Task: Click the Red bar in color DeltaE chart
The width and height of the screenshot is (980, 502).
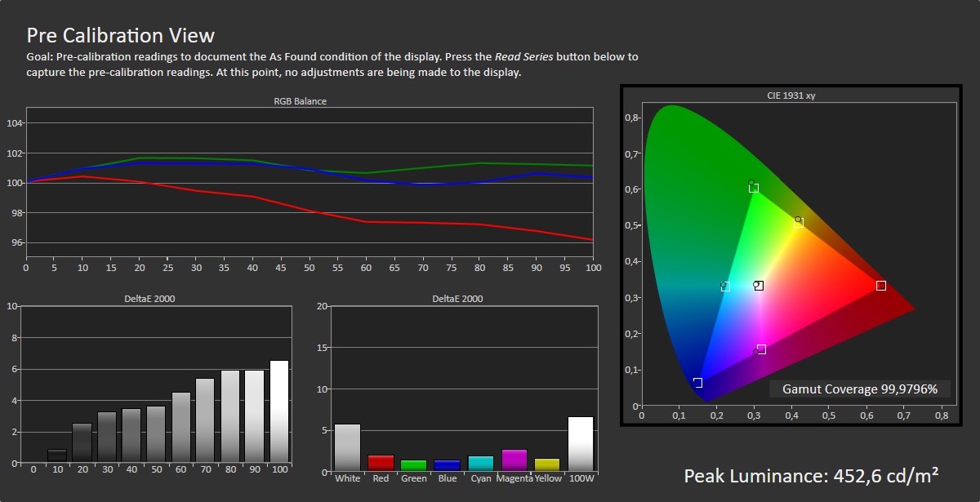Action: pyautogui.click(x=381, y=463)
